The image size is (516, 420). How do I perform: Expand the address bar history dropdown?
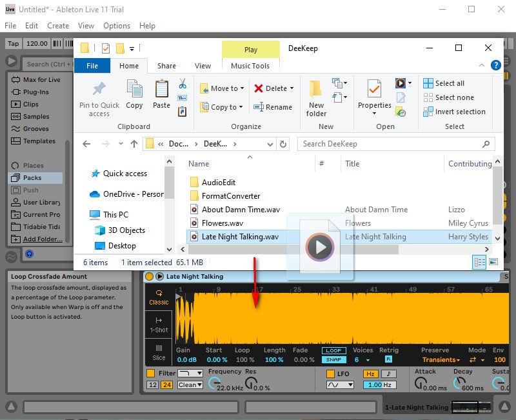tap(270, 144)
